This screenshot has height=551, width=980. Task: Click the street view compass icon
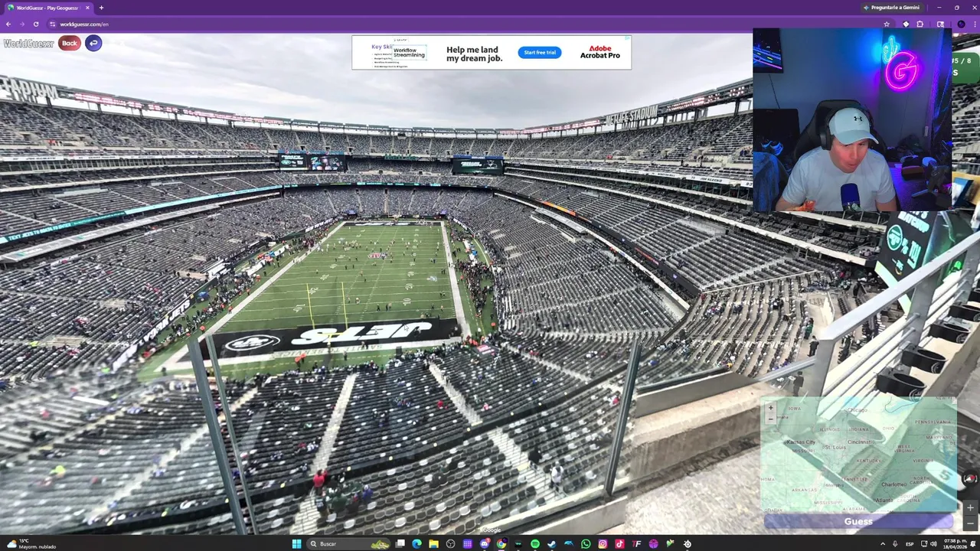[x=970, y=479]
